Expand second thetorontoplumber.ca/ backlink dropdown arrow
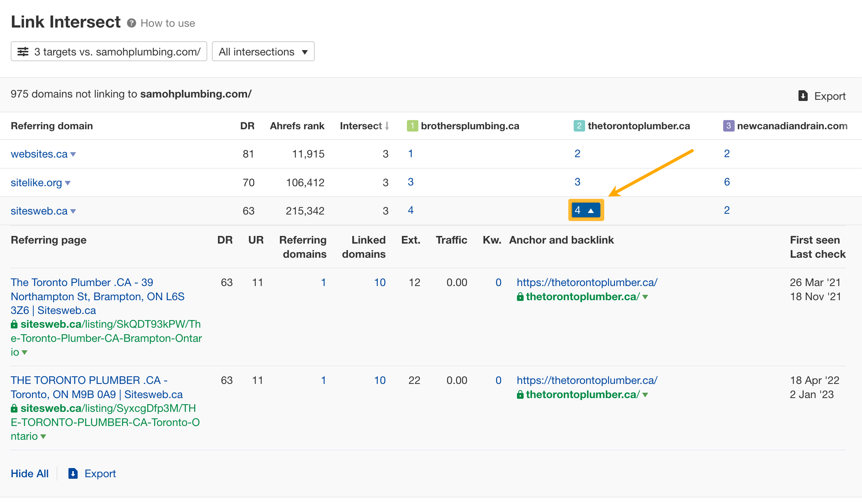The image size is (862, 504). 646,395
